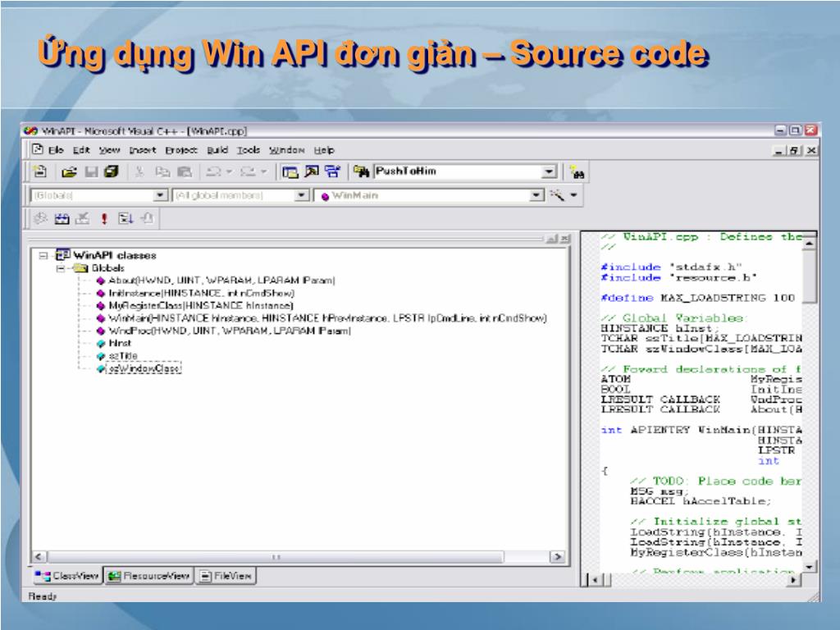Select the szTitle global variable

coord(123,356)
